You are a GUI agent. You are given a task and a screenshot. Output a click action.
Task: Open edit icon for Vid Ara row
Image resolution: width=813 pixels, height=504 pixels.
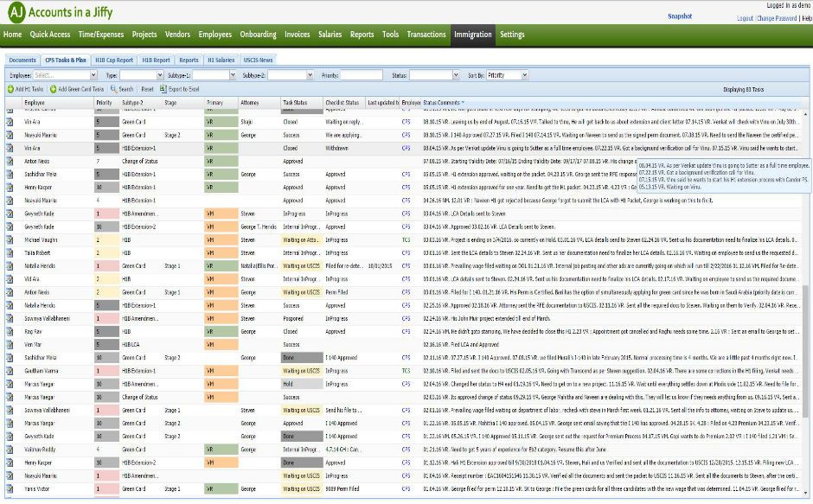10,279
